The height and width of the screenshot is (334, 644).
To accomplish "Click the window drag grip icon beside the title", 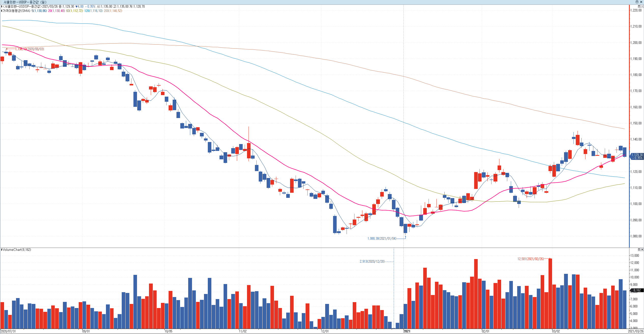I will tap(2, 2).
